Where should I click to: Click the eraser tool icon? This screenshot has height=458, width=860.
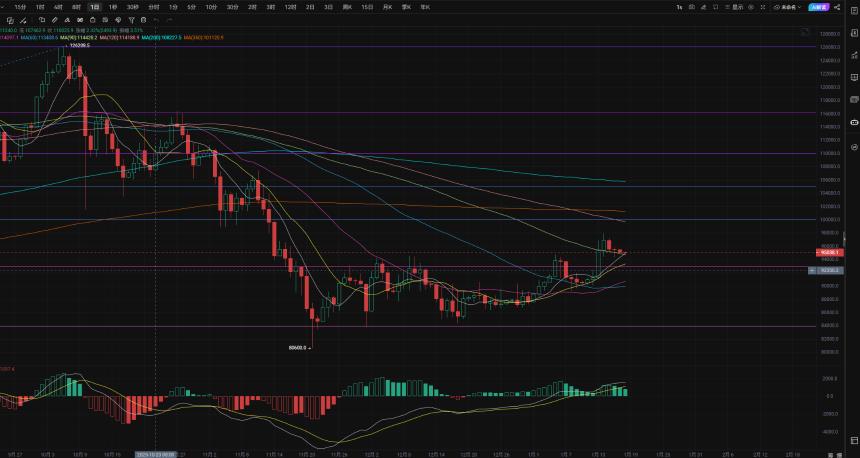click(x=67, y=20)
